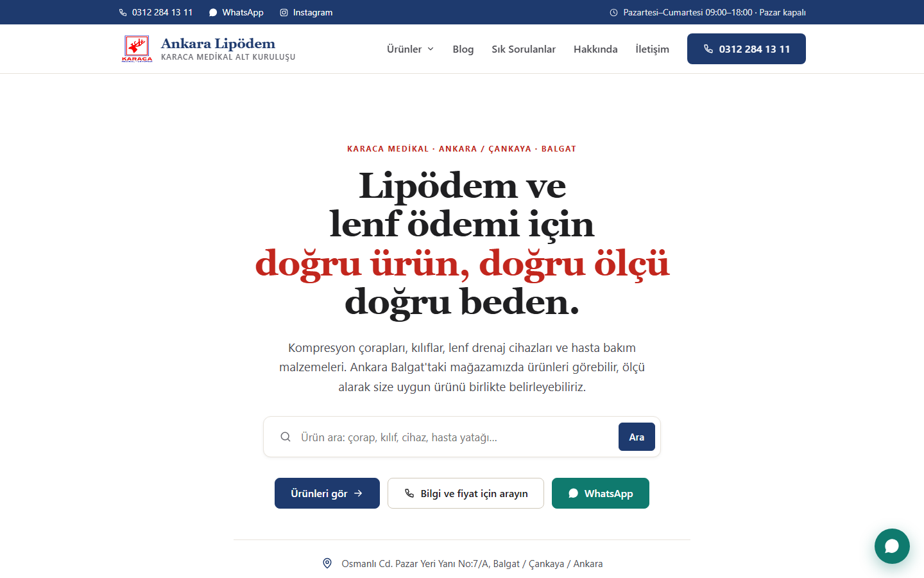
Task: Open the Blog page
Action: [x=463, y=49]
